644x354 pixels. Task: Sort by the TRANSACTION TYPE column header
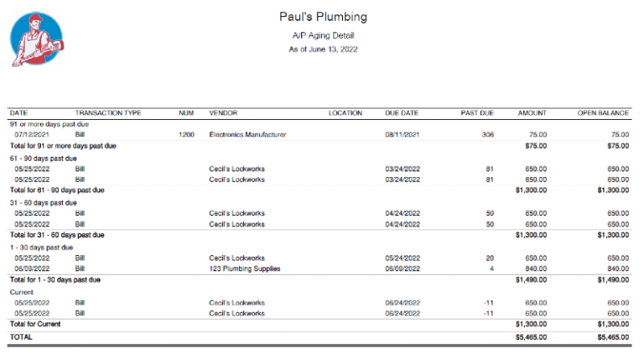pyautogui.click(x=107, y=112)
